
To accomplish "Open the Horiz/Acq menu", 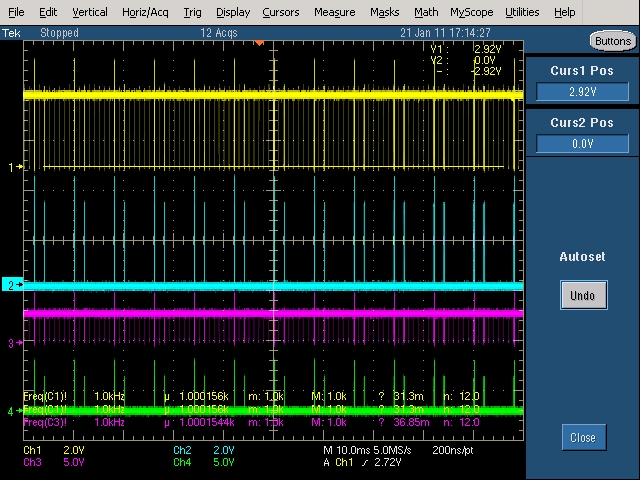I will (145, 12).
